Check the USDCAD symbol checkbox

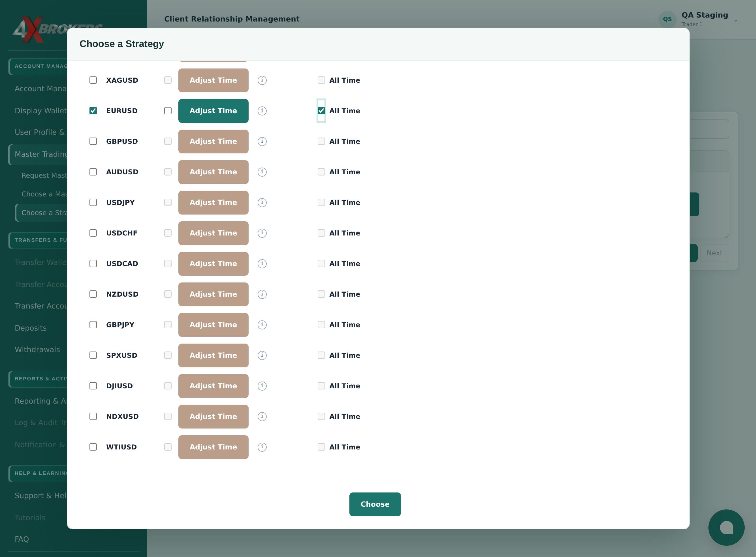click(93, 264)
